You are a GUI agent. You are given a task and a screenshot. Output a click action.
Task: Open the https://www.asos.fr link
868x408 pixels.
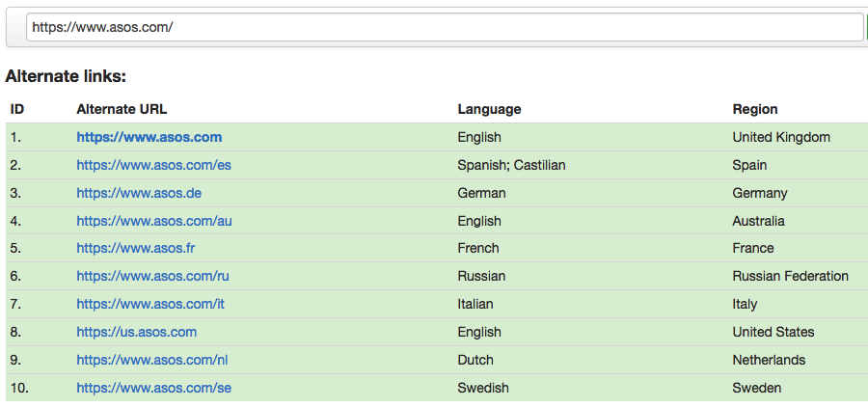tap(136, 248)
